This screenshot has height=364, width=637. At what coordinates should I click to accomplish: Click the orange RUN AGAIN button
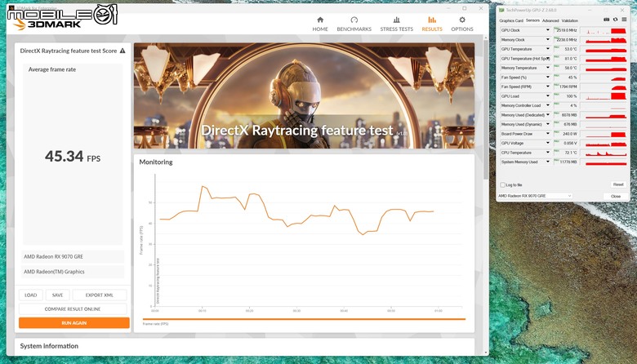[x=74, y=323]
